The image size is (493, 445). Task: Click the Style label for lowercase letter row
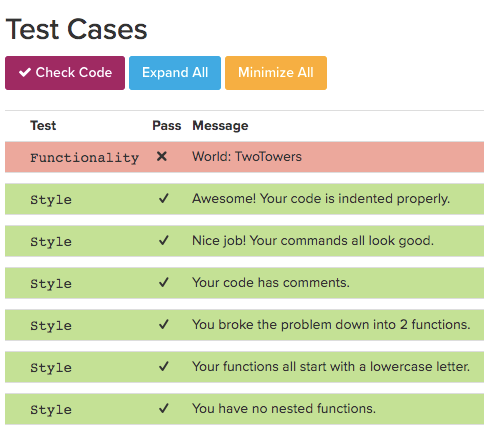[51, 368]
